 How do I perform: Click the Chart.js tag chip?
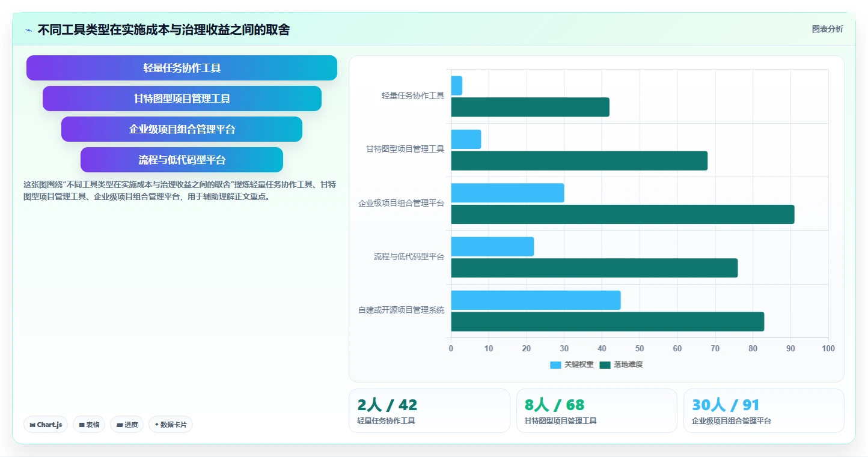point(46,425)
